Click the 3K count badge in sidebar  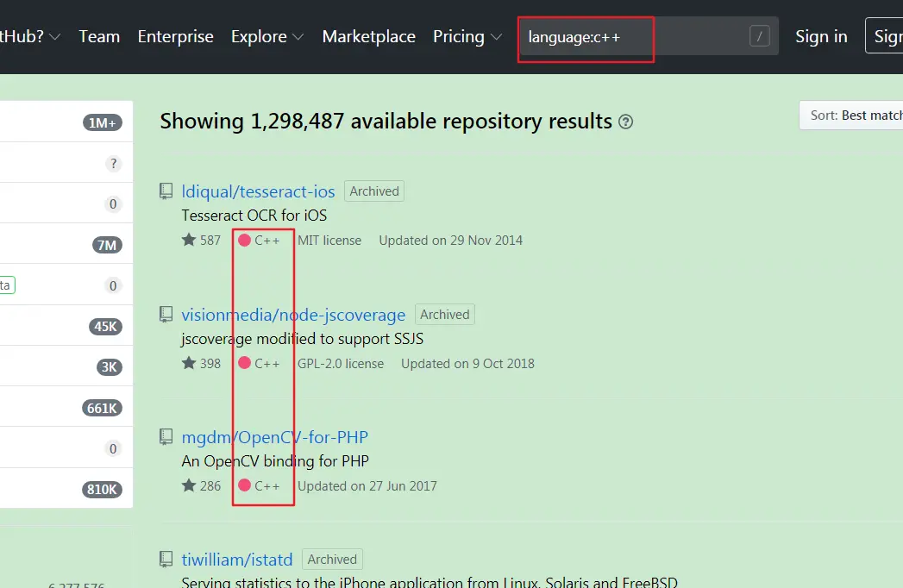109,367
